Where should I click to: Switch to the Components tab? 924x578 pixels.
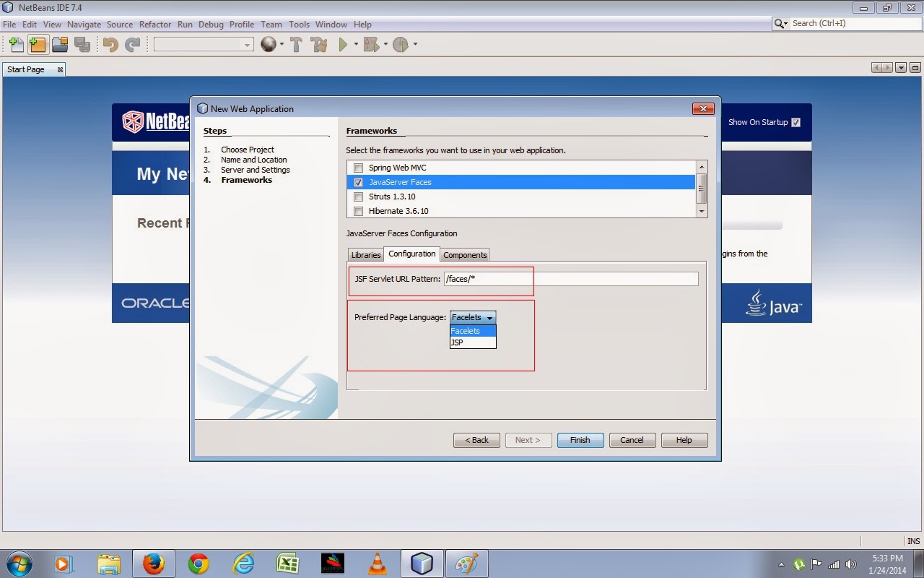(x=465, y=255)
